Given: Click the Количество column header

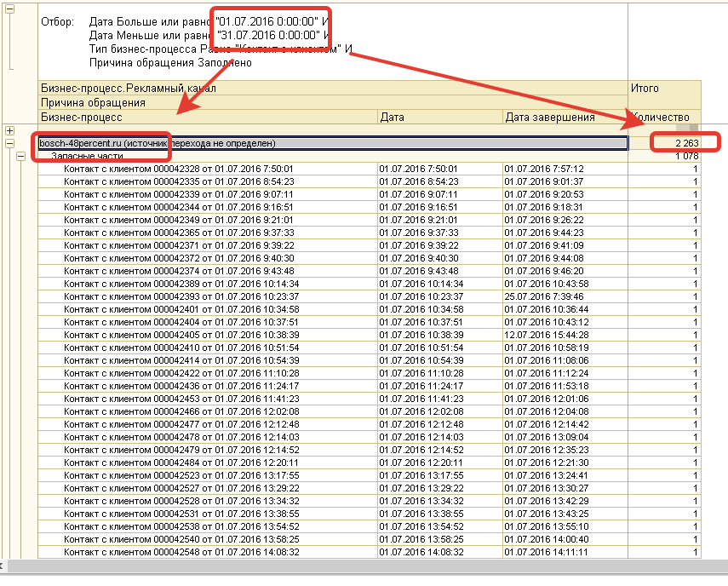Looking at the screenshot, I should [664, 117].
